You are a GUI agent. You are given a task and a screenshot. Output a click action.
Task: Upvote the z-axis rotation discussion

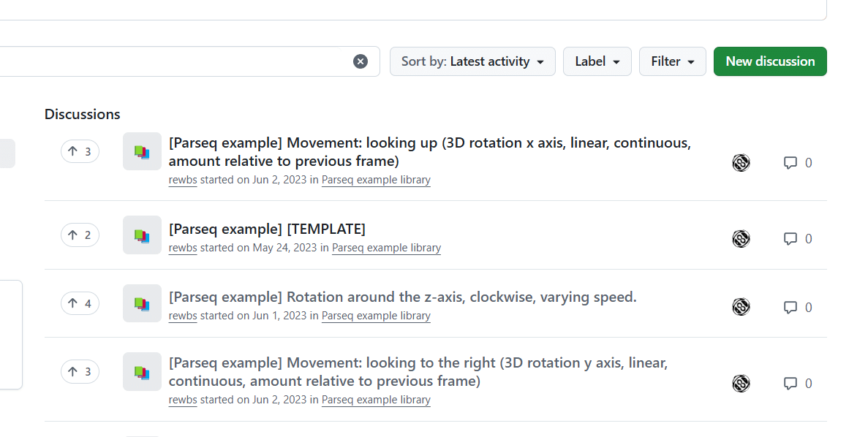pos(79,303)
